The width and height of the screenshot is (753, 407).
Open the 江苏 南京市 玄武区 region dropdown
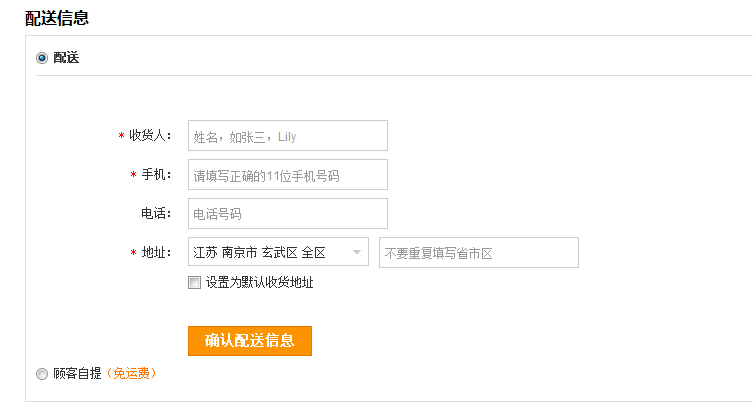270,253
